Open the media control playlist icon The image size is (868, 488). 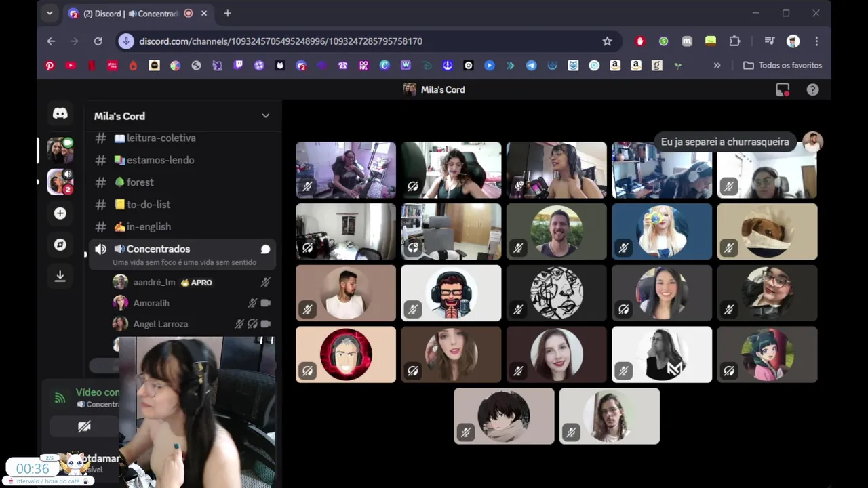click(x=769, y=41)
